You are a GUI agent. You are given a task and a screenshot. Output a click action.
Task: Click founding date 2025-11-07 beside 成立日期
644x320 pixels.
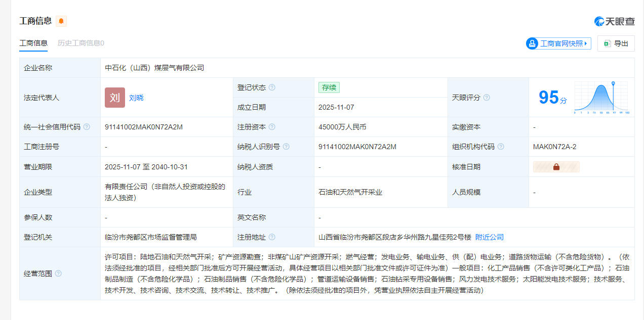click(336, 107)
